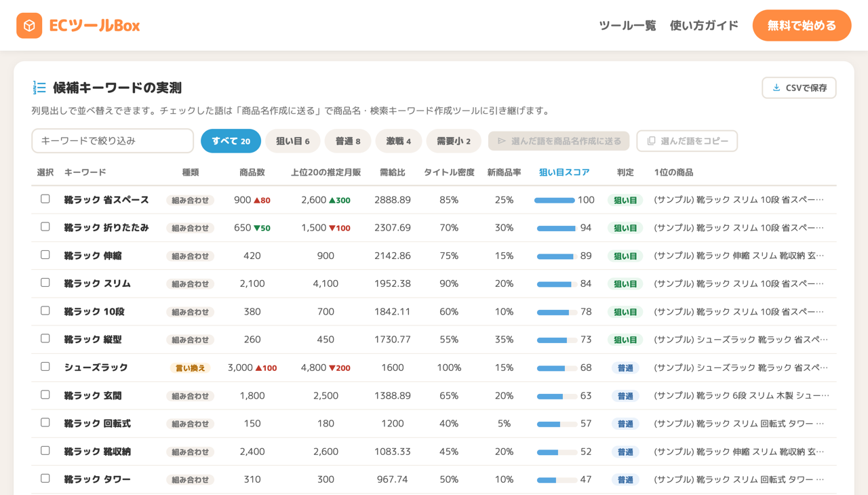Viewport: 868px width, 495px height.
Task: Click the copy icon in 選んだ語をコピー
Action: (x=651, y=141)
